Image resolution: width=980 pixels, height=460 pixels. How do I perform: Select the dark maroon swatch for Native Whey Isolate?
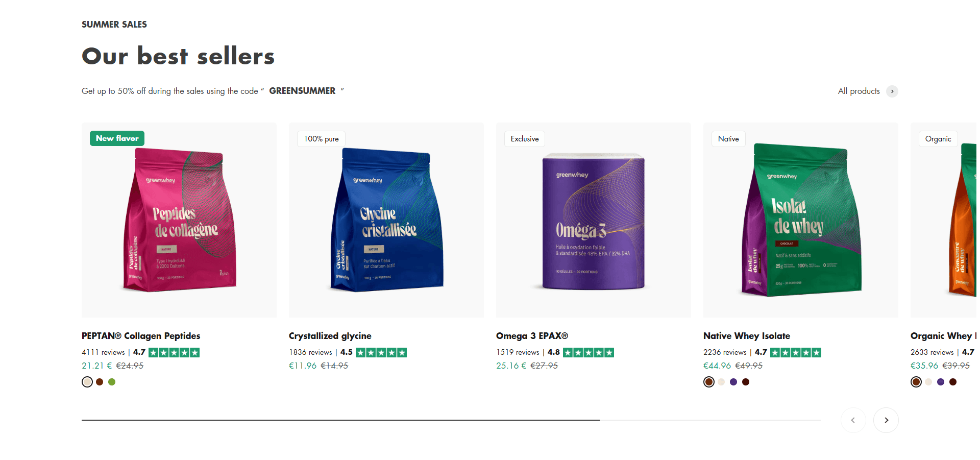point(746,382)
